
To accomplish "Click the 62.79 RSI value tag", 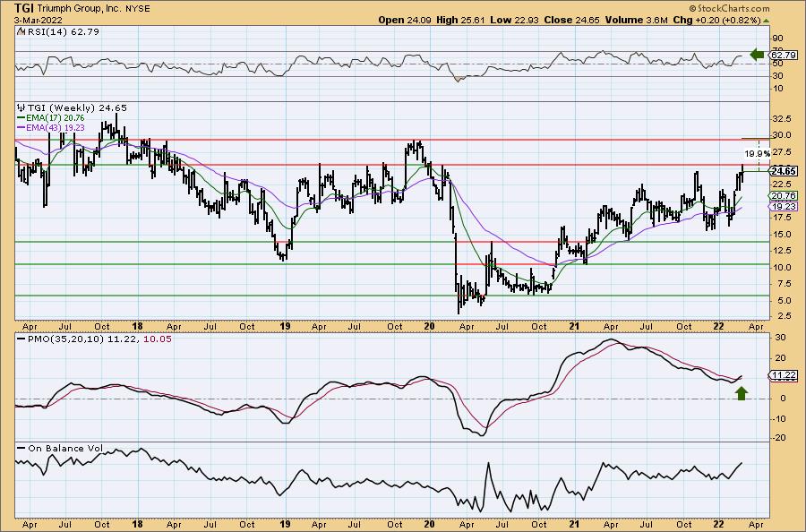I will click(x=784, y=55).
